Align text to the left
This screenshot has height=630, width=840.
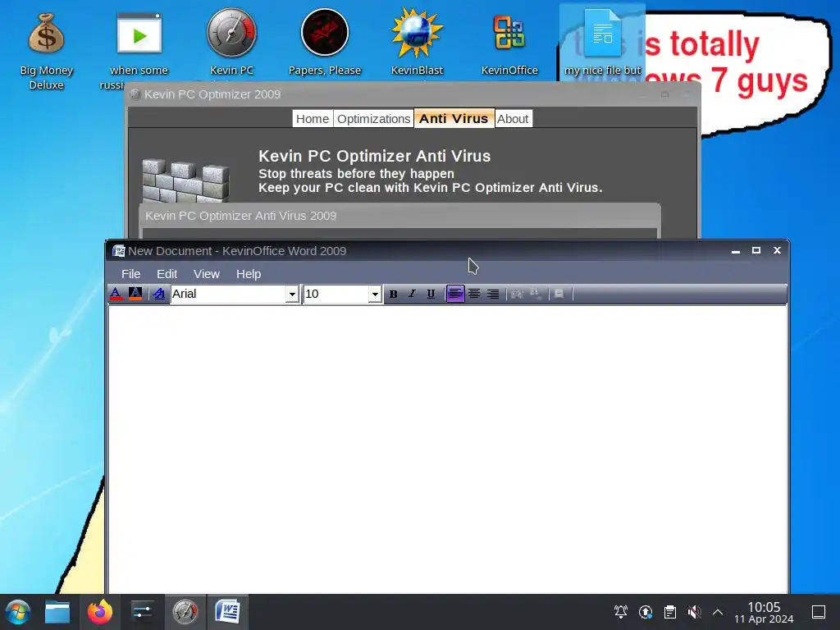click(x=454, y=294)
